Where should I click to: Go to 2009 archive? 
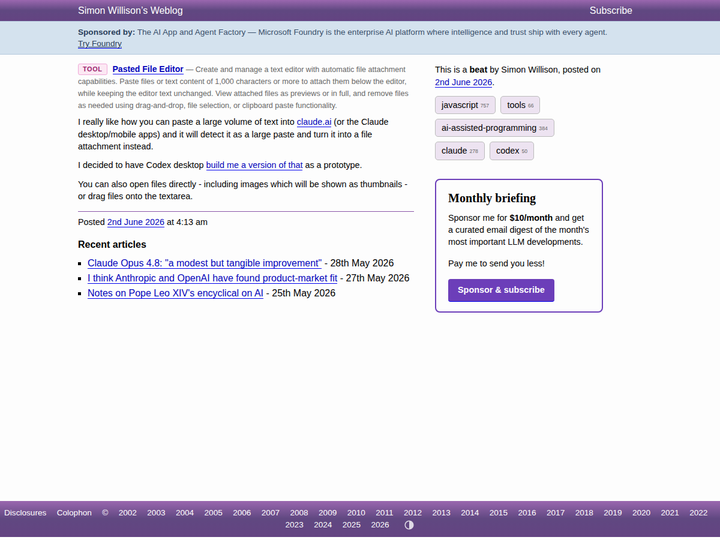327,512
